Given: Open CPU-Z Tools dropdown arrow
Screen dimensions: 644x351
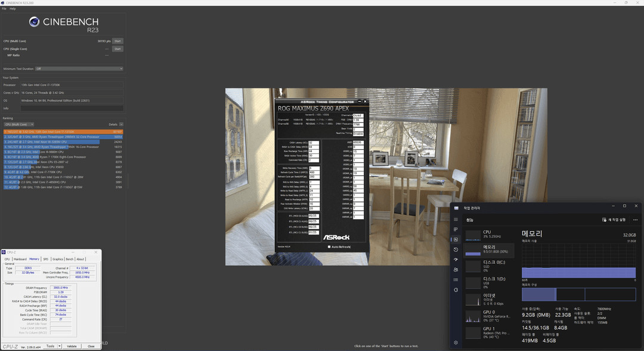Looking at the screenshot, I should pyautogui.click(x=60, y=346).
